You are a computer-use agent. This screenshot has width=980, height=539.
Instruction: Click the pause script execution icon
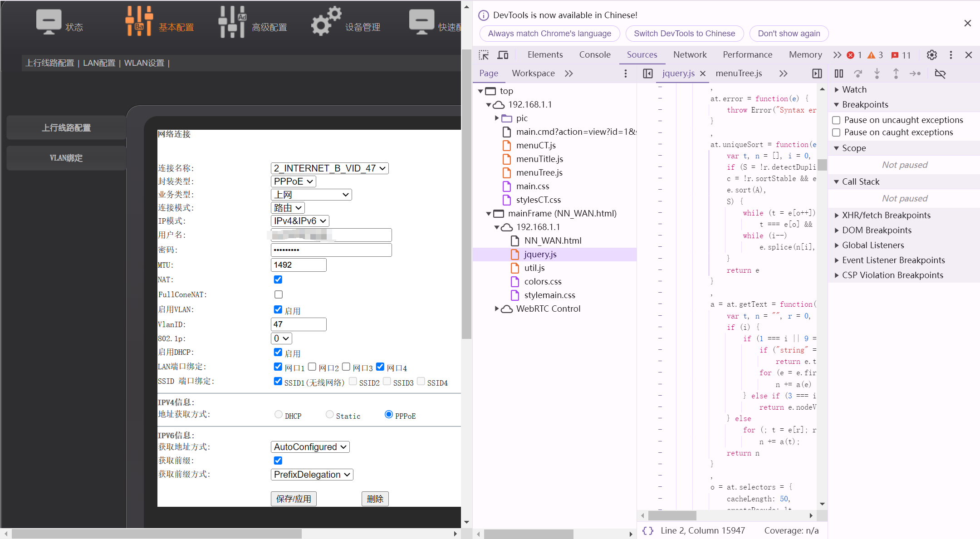[x=838, y=73]
